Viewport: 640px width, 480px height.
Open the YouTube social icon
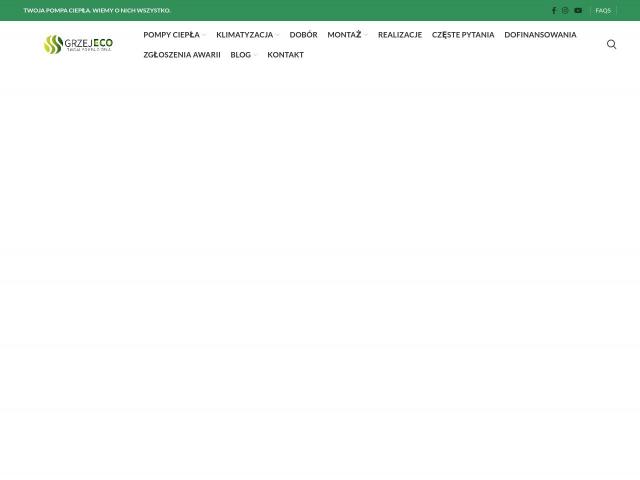(x=578, y=11)
